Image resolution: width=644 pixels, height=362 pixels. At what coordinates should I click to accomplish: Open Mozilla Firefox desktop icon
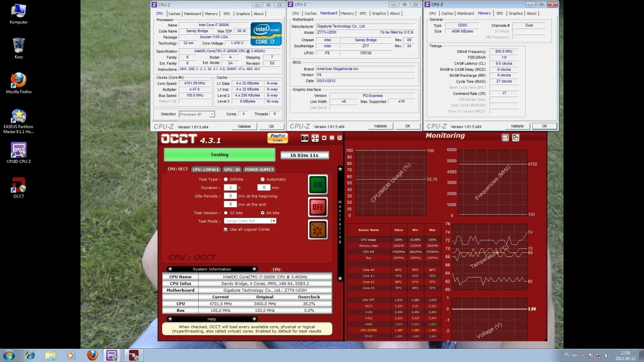tap(19, 83)
